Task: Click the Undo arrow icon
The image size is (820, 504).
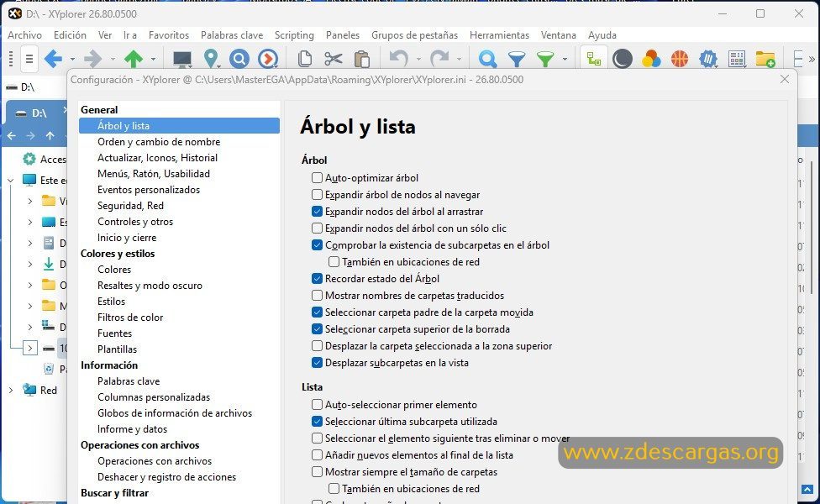Action: coord(399,59)
